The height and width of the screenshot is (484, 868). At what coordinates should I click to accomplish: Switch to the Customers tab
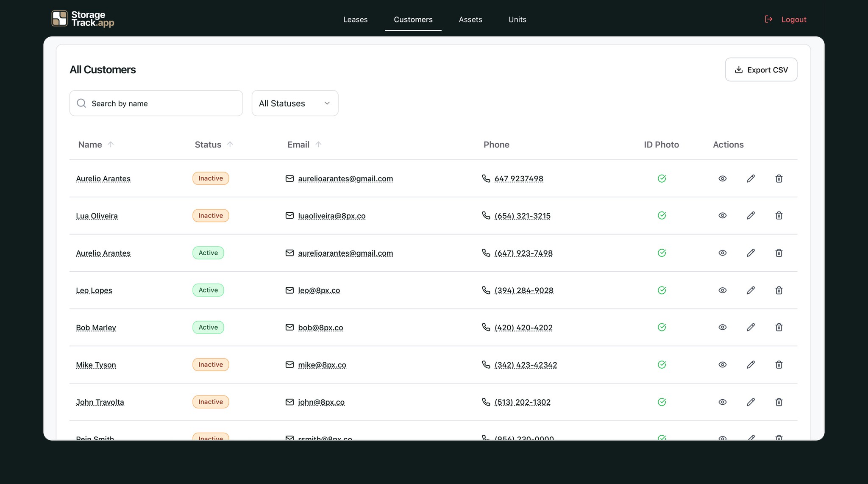point(413,19)
